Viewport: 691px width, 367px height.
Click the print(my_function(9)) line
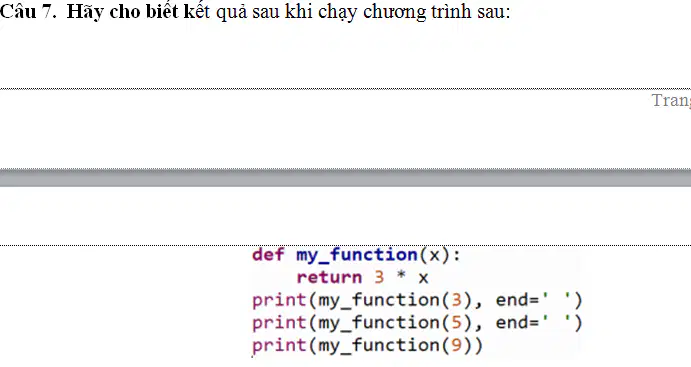(368, 345)
